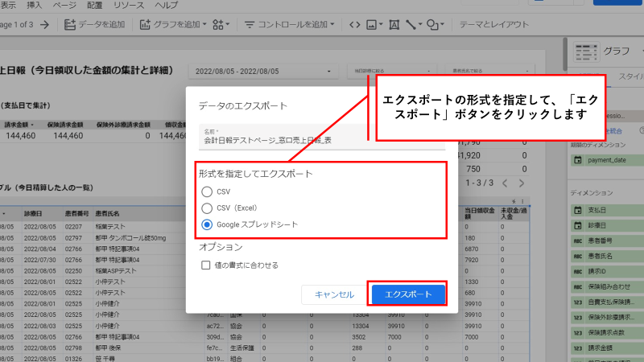Click value 6870 in 当日領収金額 column
Screen dimensions: 644x362
coord(472,249)
